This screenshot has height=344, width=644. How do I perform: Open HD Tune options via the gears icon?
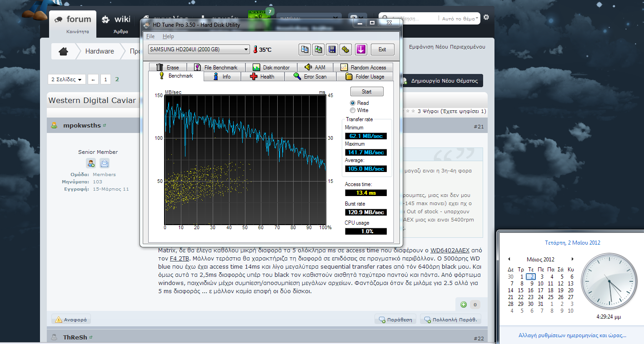click(345, 49)
